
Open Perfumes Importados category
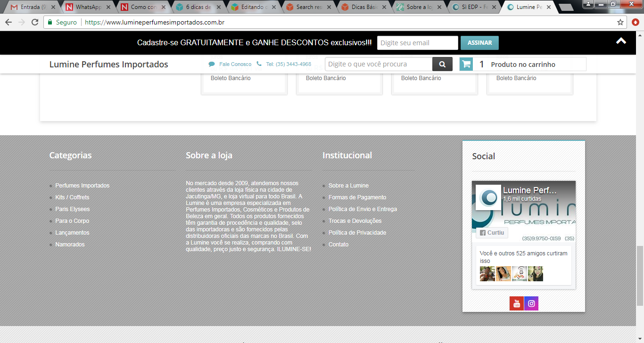(x=83, y=186)
